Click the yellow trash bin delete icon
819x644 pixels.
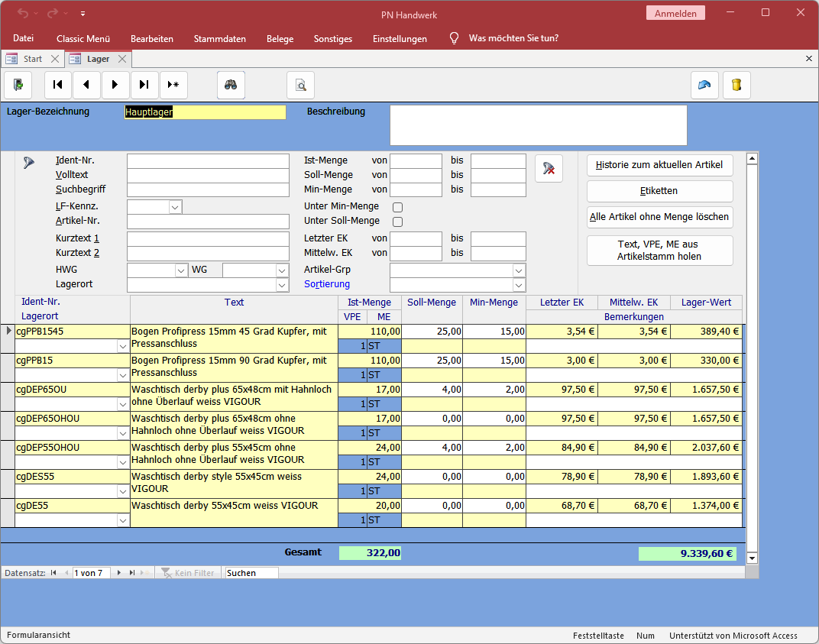(x=736, y=85)
